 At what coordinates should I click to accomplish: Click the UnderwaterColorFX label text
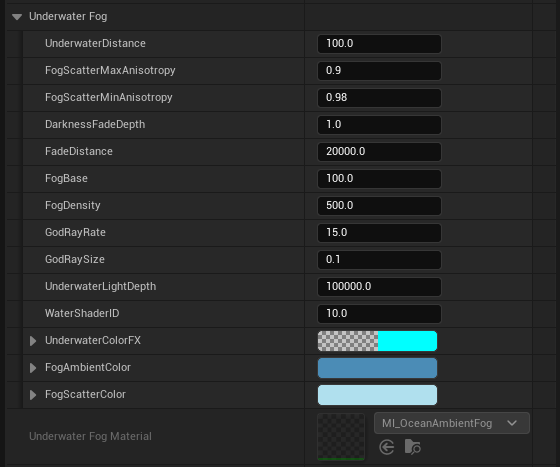(x=93, y=341)
